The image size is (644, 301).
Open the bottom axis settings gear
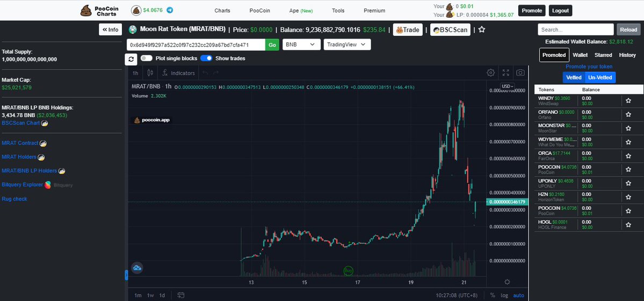tap(507, 282)
